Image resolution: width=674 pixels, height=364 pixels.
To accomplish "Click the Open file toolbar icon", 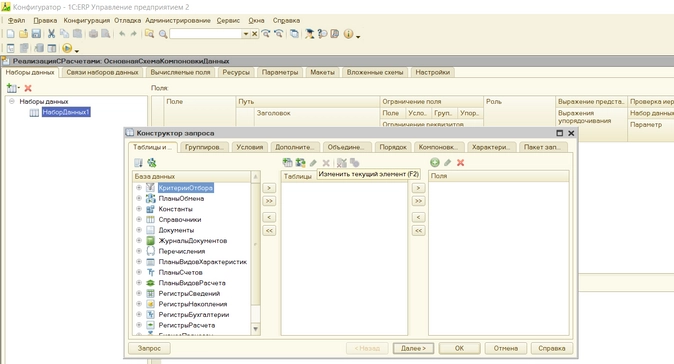I will pyautogui.click(x=23, y=34).
